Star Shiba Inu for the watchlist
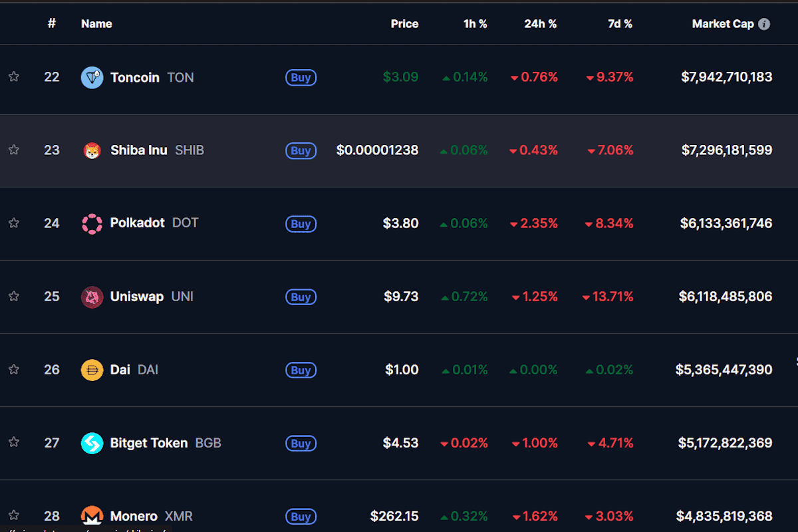798x532 pixels. coord(13,150)
